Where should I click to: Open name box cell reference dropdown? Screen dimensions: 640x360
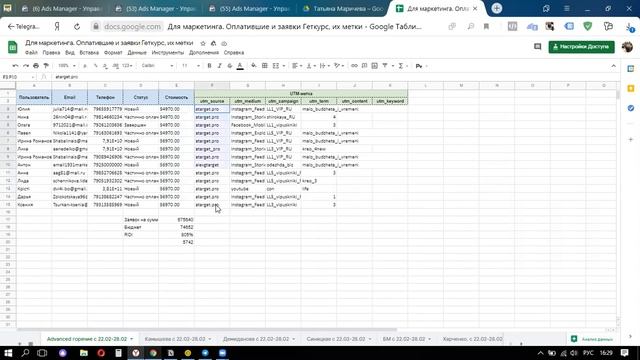click(32, 77)
